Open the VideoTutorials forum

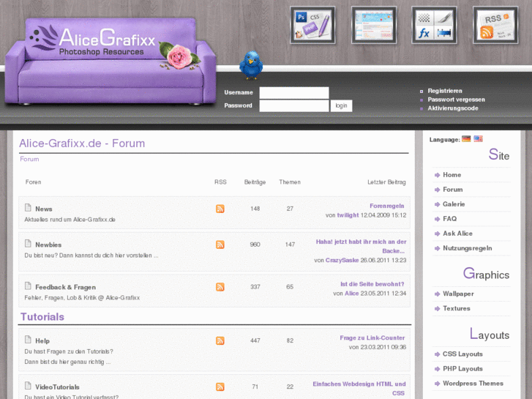point(57,387)
